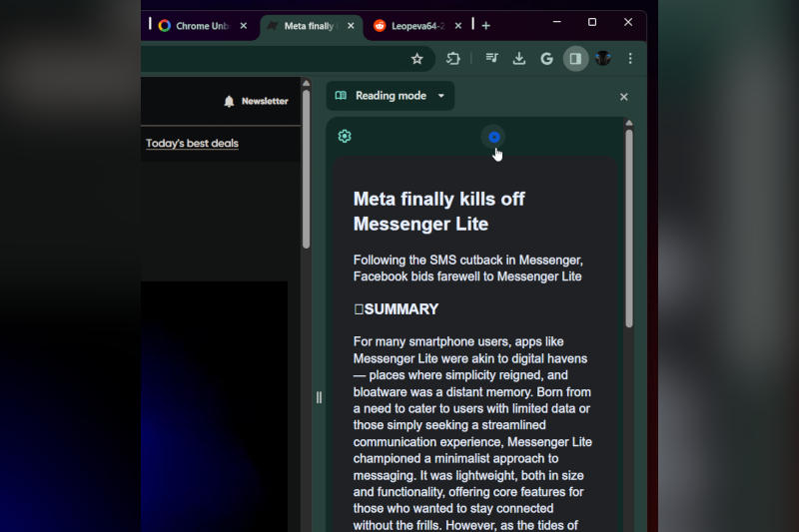Open a new tab with plus button
This screenshot has height=532, width=799.
[x=486, y=26]
